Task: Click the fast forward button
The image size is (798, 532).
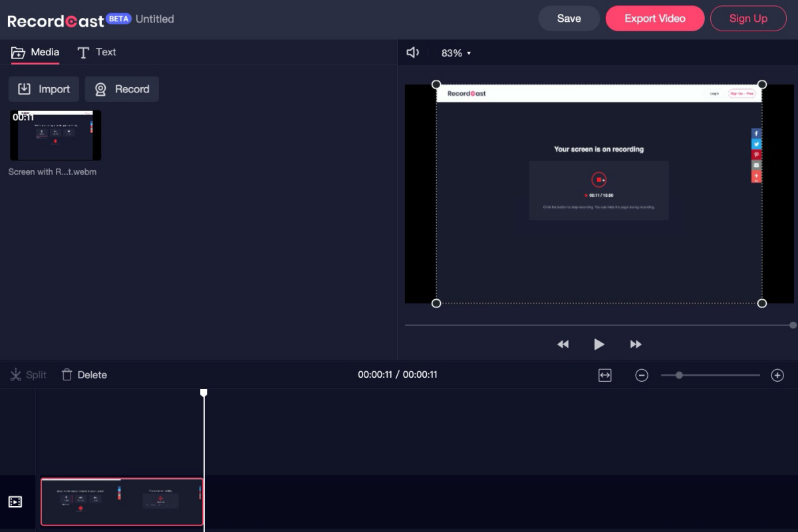Action: pyautogui.click(x=636, y=344)
